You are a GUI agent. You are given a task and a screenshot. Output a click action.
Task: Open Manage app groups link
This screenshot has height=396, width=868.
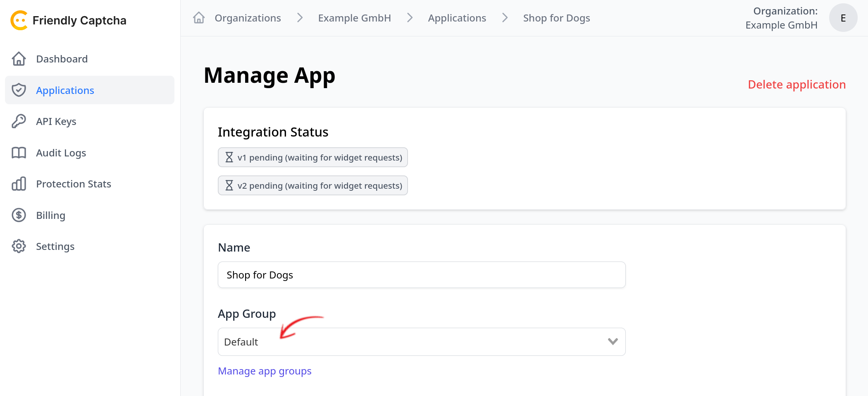click(x=265, y=371)
